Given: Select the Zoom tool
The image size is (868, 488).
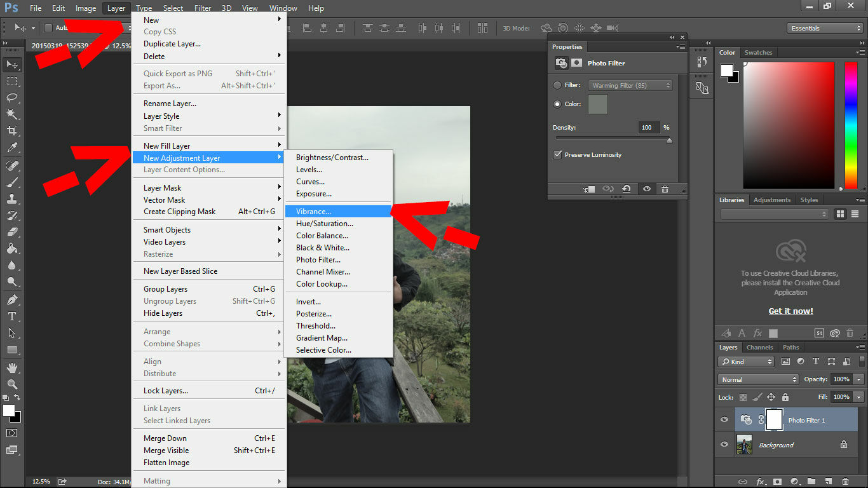Looking at the screenshot, I should click(11, 384).
